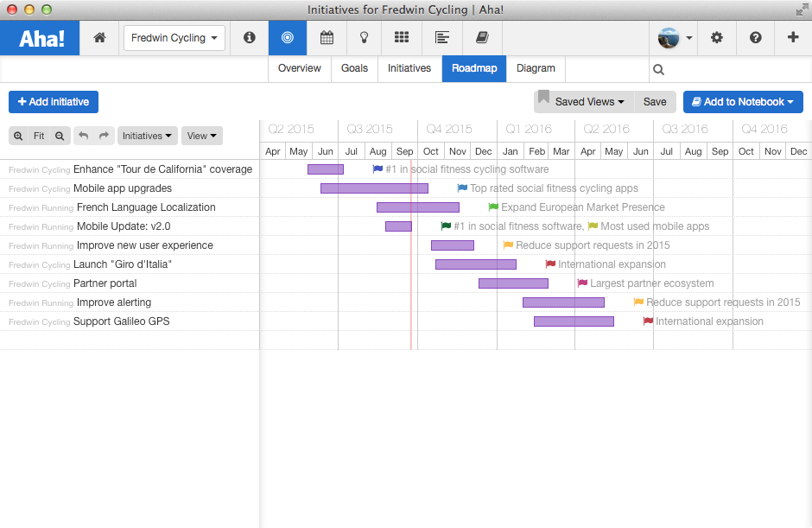Viewport: 812px width, 528px height.
Task: Open the strategy target icon
Action: click(288, 38)
